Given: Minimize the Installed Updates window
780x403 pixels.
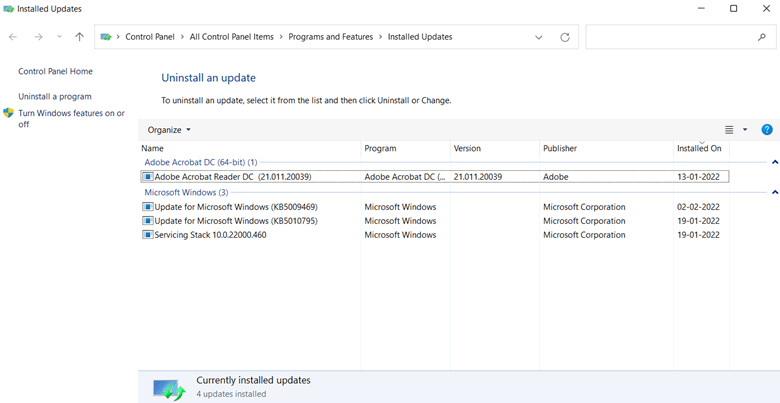Looking at the screenshot, I should click(x=701, y=8).
